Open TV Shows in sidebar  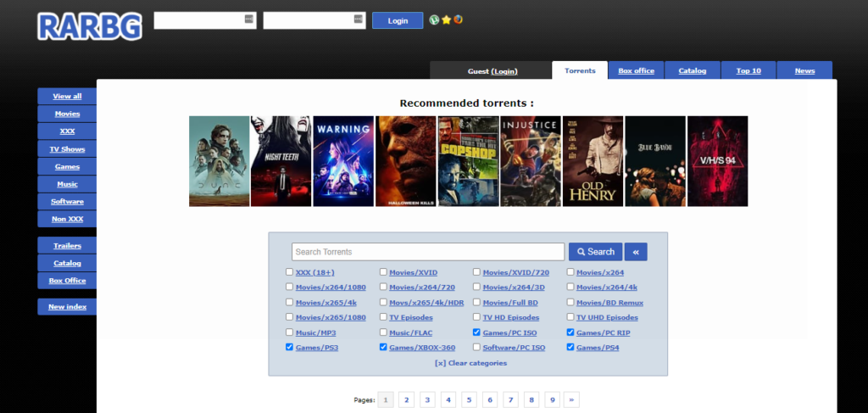[x=67, y=149]
